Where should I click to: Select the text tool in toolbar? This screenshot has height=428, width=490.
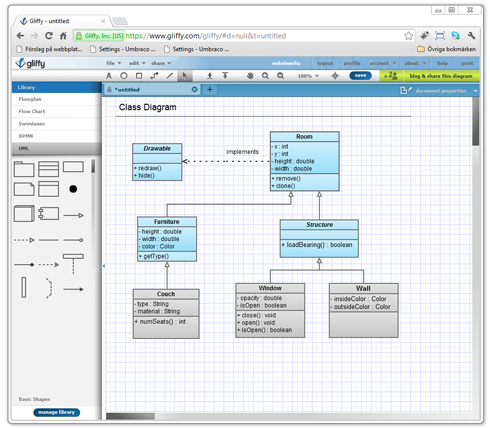109,76
